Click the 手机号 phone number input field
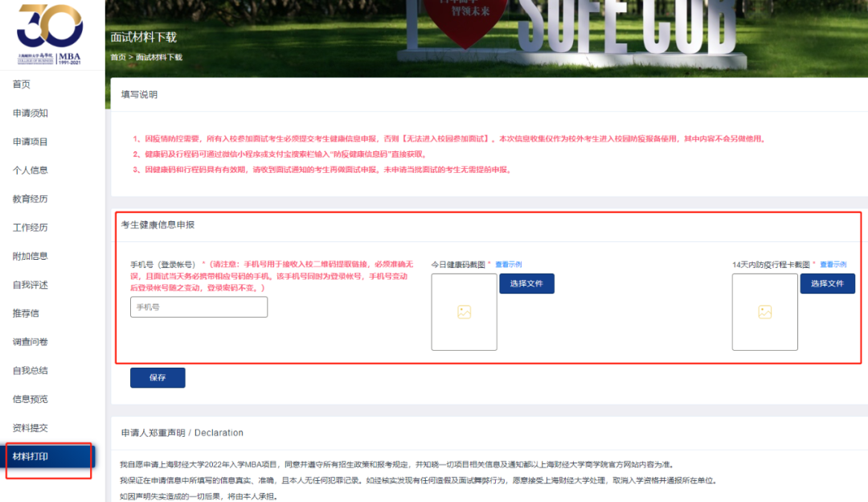Screen dimensions: 868x502 click(199, 307)
